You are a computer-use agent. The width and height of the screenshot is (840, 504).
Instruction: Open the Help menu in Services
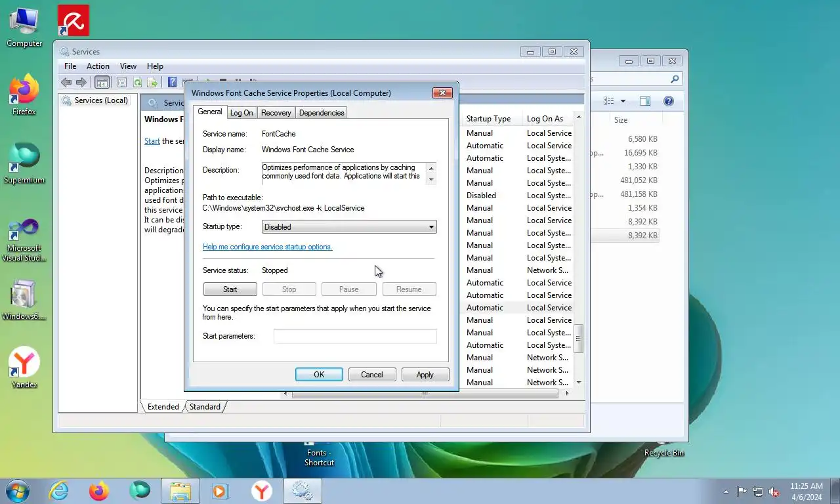click(155, 66)
